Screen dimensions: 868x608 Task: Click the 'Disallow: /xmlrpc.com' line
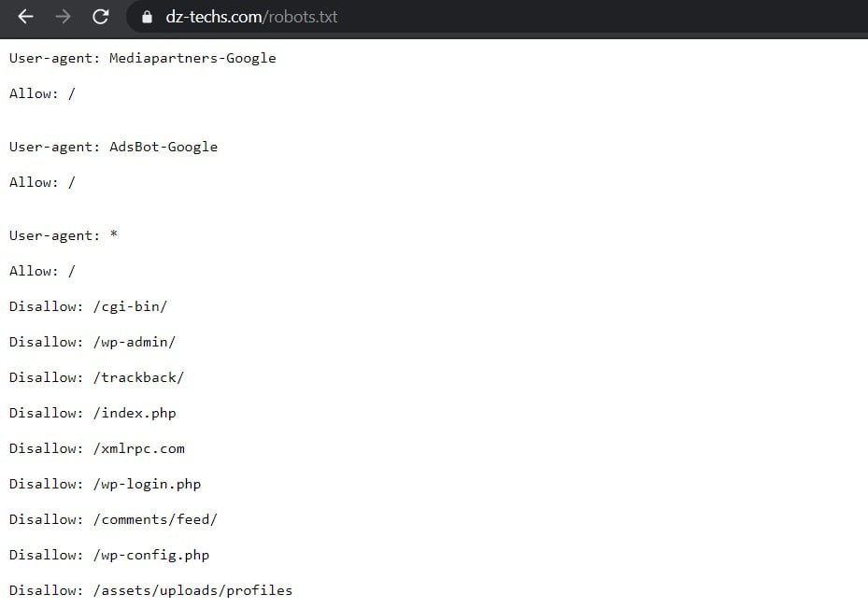[97, 448]
